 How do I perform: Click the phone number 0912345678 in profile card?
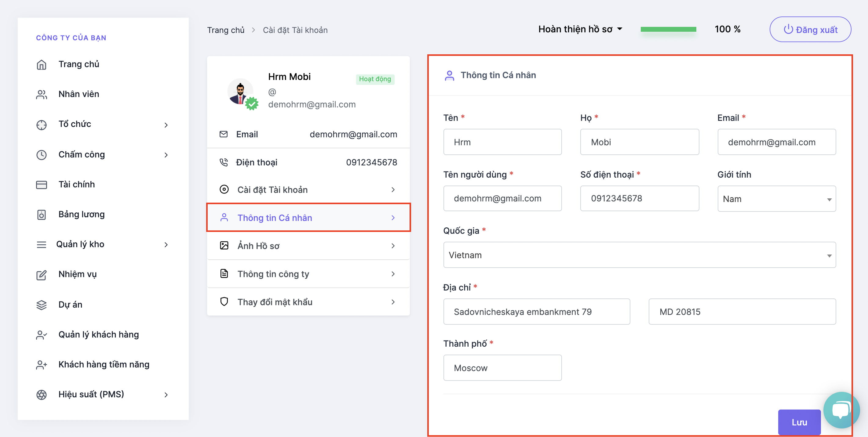pyautogui.click(x=371, y=162)
